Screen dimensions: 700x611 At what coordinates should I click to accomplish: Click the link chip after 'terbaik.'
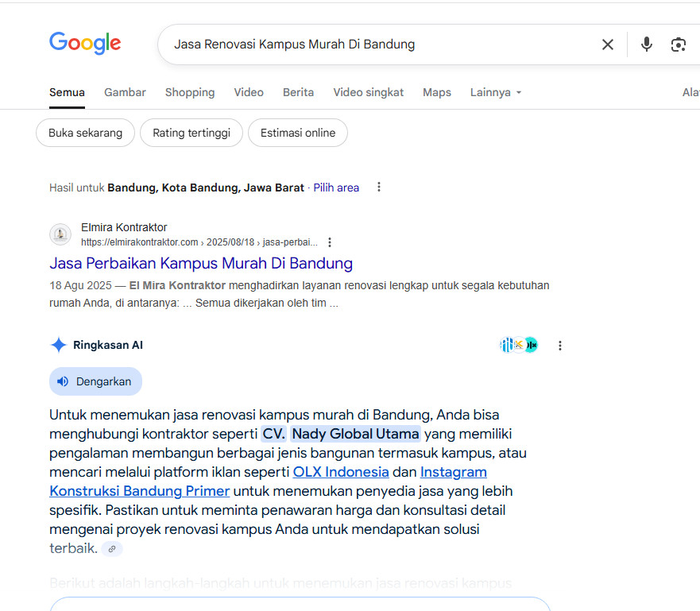coord(112,548)
